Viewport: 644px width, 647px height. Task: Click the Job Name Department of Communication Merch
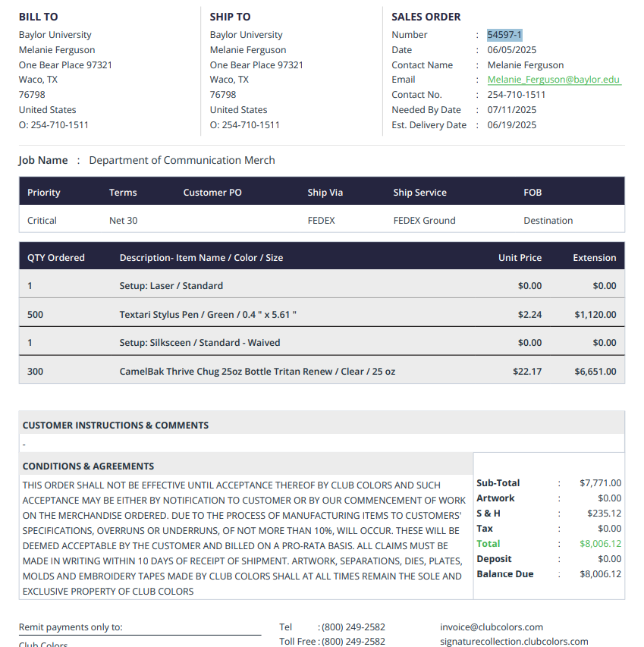(181, 160)
